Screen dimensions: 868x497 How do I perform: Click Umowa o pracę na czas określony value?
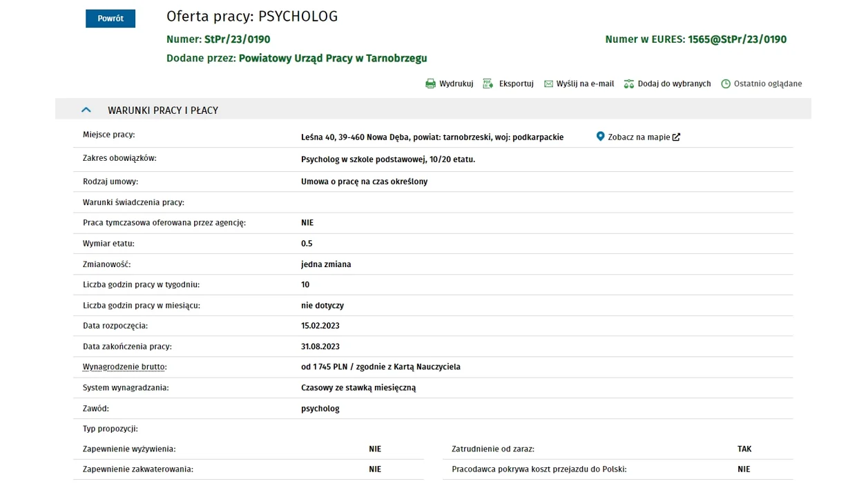coord(364,182)
